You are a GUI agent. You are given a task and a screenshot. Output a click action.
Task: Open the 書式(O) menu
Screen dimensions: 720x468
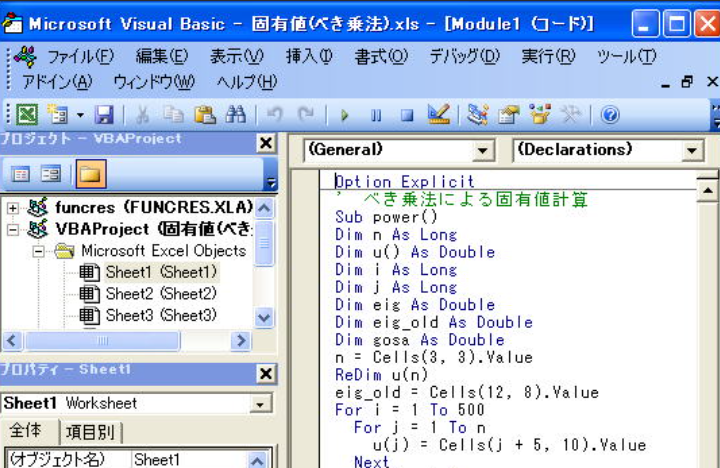(x=381, y=56)
